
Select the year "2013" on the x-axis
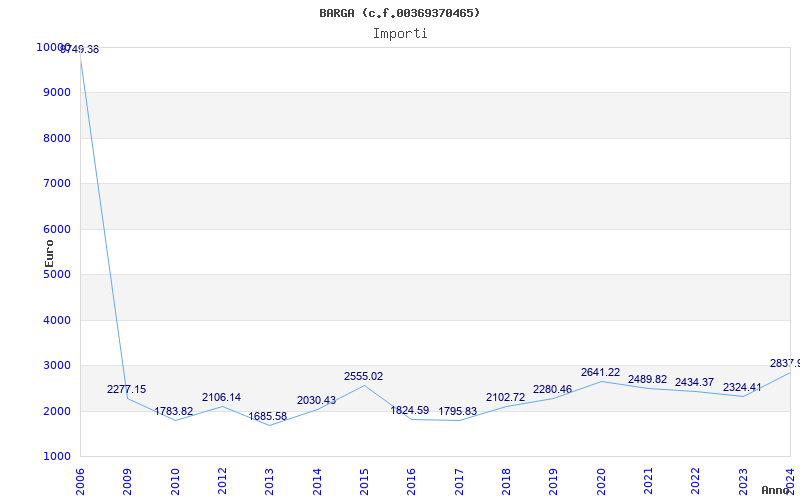269,482
